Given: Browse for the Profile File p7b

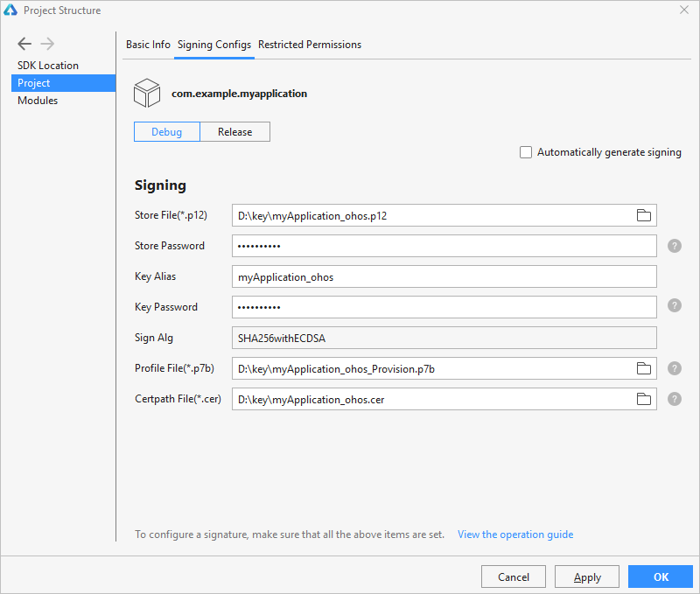Looking at the screenshot, I should (x=643, y=368).
